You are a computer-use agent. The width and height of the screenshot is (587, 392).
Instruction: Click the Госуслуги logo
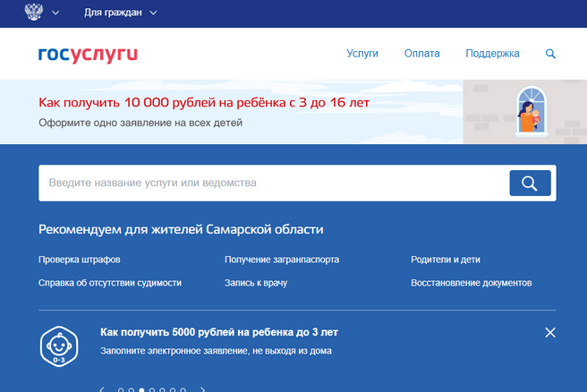(x=88, y=54)
